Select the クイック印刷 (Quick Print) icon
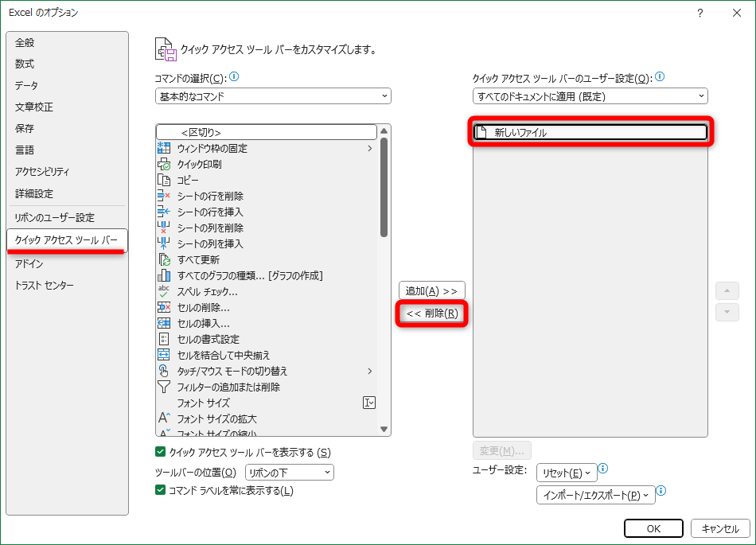The height and width of the screenshot is (545, 756). click(x=164, y=164)
